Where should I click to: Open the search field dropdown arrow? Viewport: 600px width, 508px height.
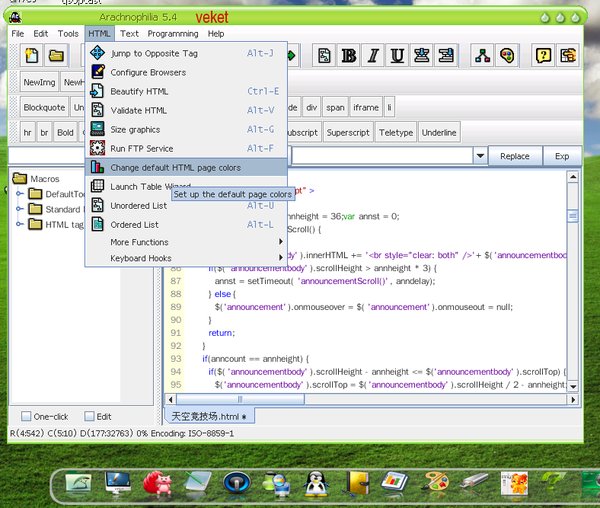(x=479, y=156)
